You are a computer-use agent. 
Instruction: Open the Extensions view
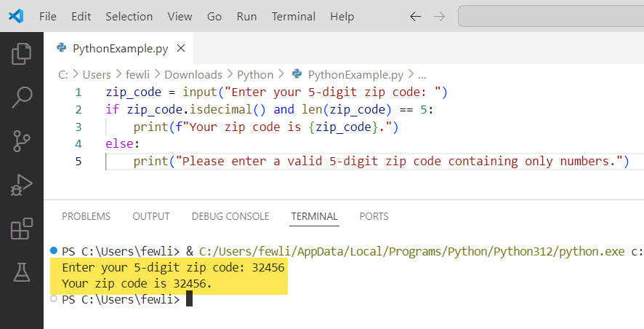tap(21, 229)
